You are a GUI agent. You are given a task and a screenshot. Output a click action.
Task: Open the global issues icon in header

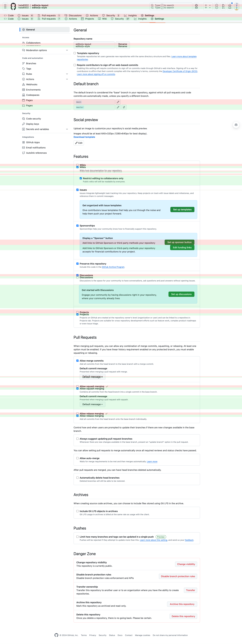click(x=217, y=6)
